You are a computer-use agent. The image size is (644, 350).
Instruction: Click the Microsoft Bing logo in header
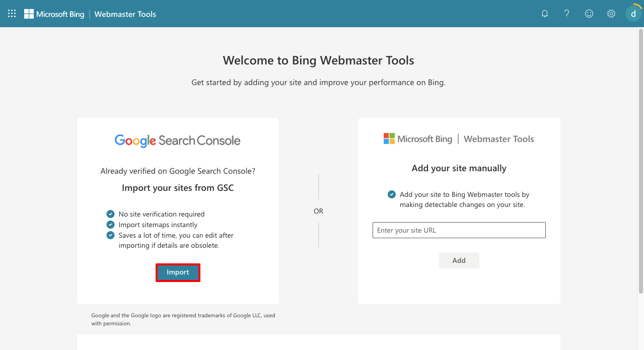54,14
